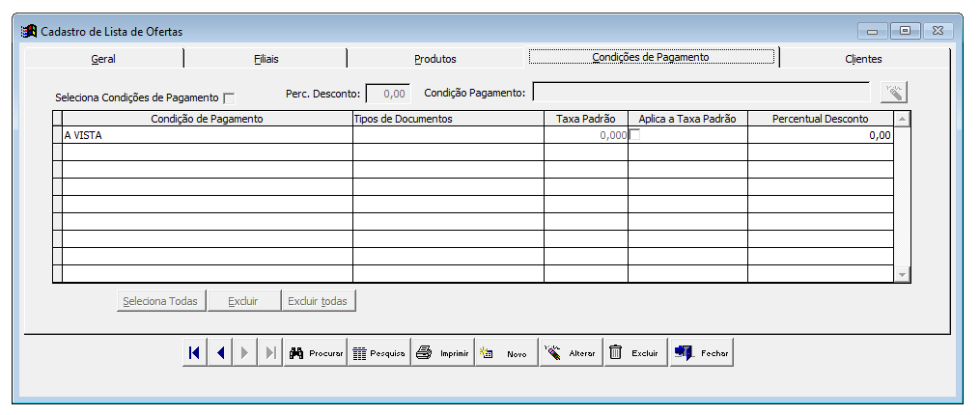Viewport: 980px width, 415px height.
Task: Click edit icon beside Condição Pagamento field
Action: 894,93
